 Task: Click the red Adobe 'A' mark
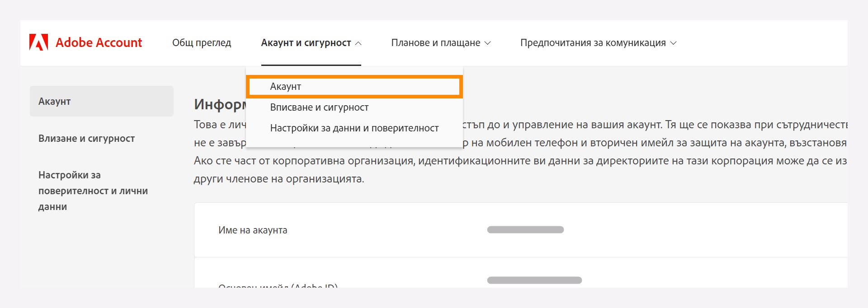coord(38,42)
